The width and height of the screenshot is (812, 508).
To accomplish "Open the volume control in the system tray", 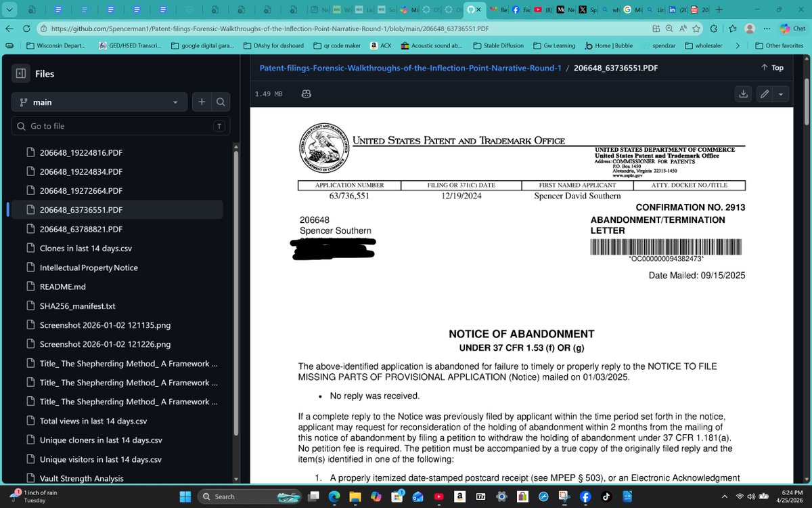I will [750, 496].
